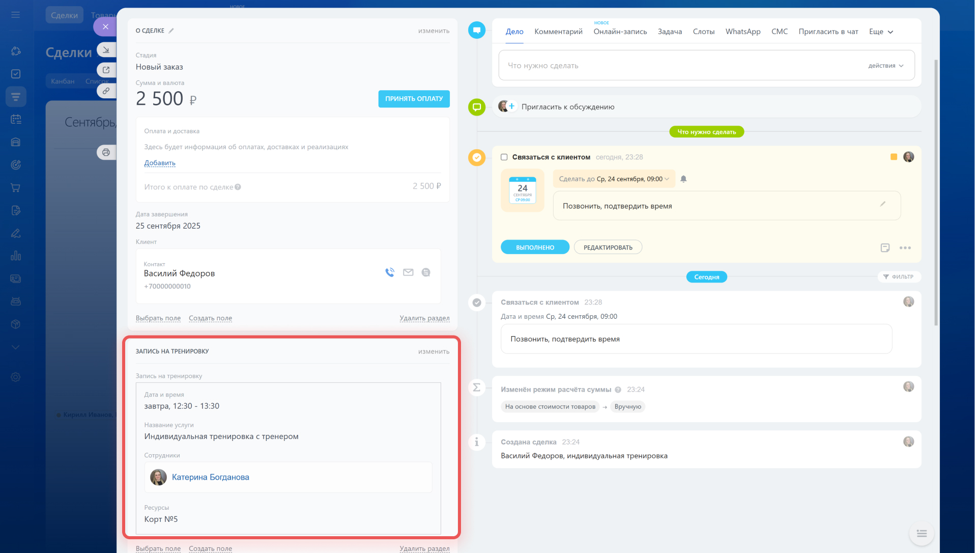
Task: Open the three-dots menu in the task card
Action: coord(905,248)
